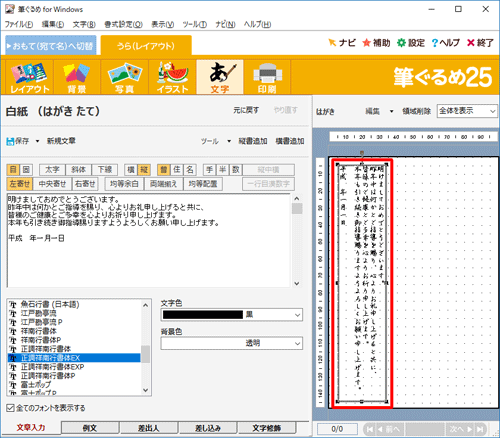Switch to 縦 vertical writing

tap(144, 170)
